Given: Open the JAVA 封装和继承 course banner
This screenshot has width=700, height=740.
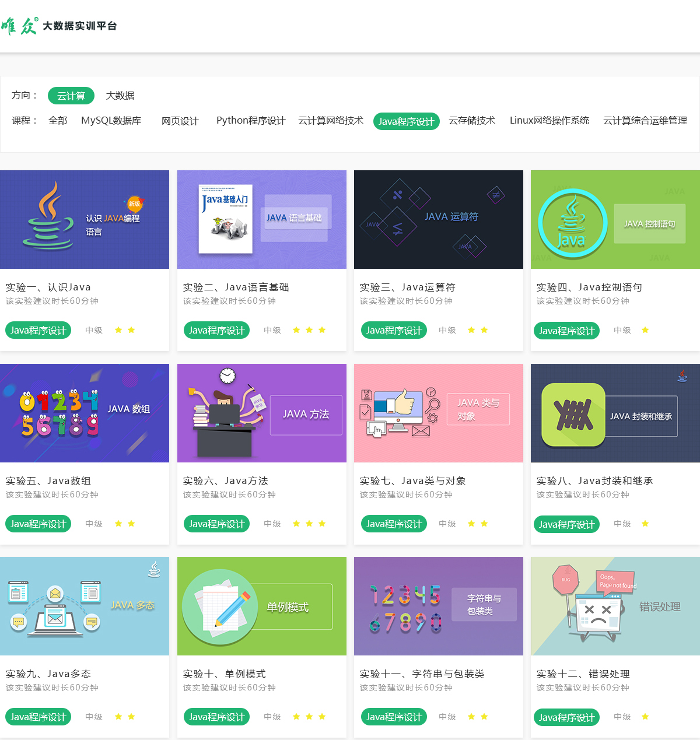Looking at the screenshot, I should (x=615, y=413).
